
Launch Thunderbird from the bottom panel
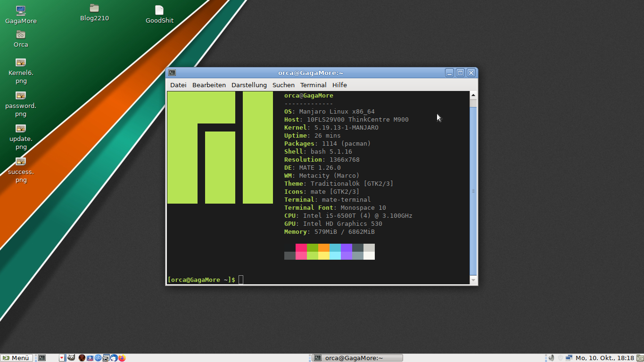point(114,358)
